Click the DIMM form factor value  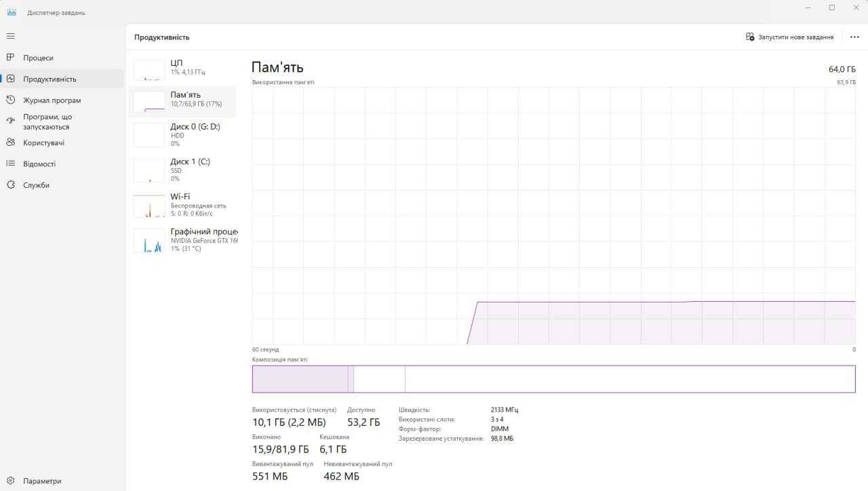499,429
